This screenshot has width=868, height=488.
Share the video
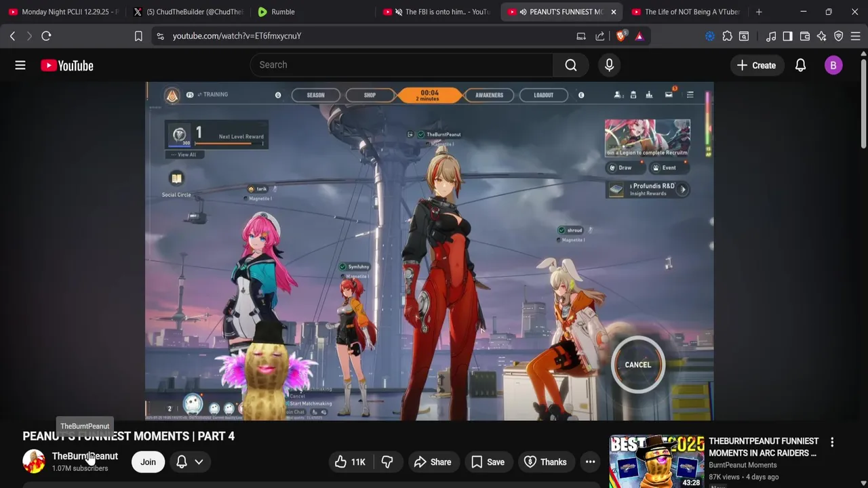click(x=432, y=462)
